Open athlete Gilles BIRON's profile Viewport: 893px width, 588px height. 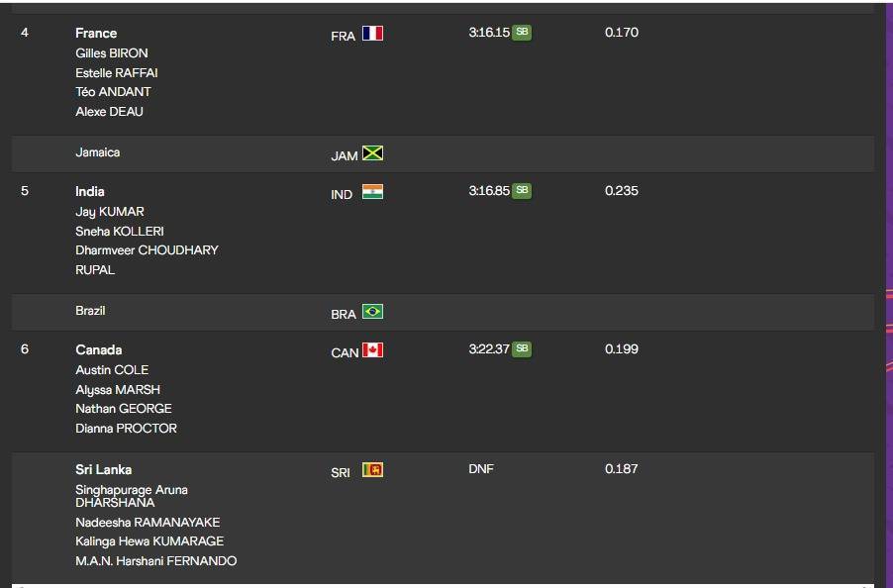112,52
